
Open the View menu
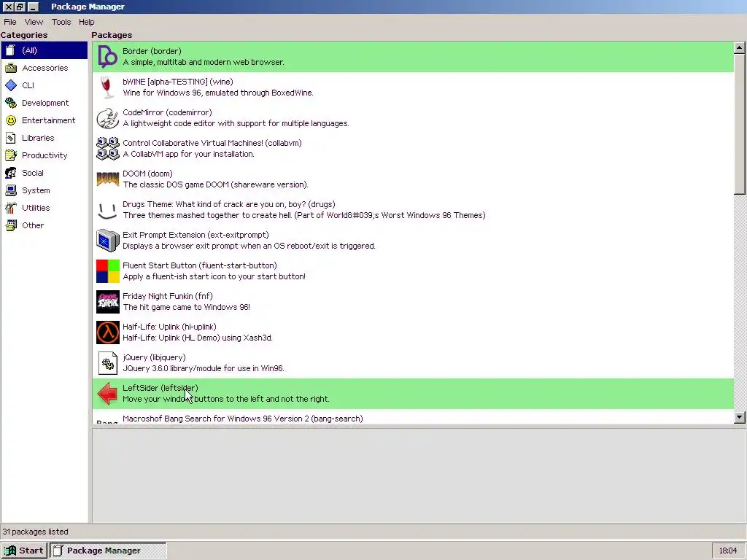click(34, 22)
